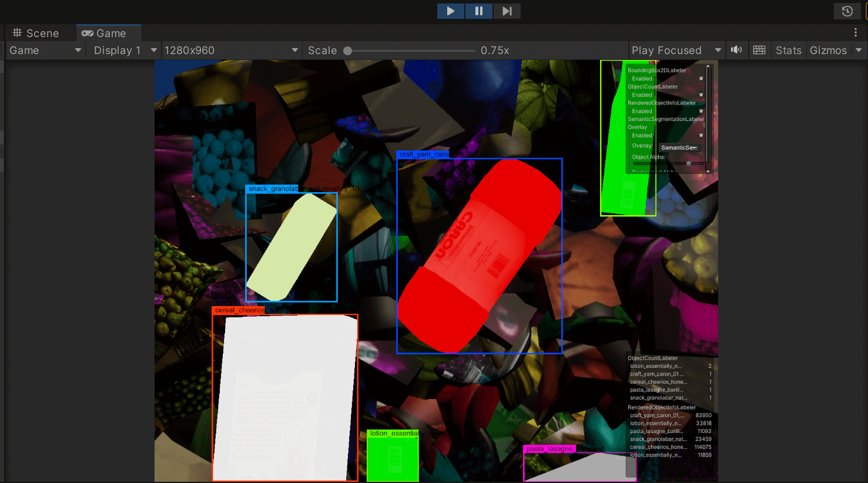Toggle Gizmos in Game view
The width and height of the screenshot is (868, 483).
coord(828,51)
